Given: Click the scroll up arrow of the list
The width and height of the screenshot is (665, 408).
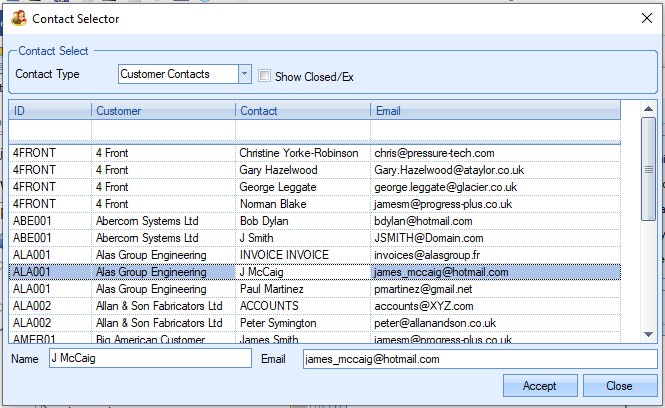Looking at the screenshot, I should coord(648,108).
